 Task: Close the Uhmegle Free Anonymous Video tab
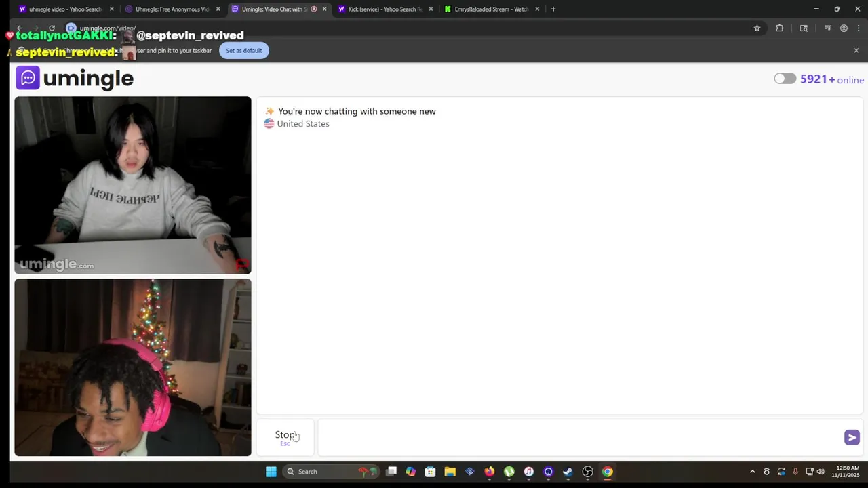(218, 9)
